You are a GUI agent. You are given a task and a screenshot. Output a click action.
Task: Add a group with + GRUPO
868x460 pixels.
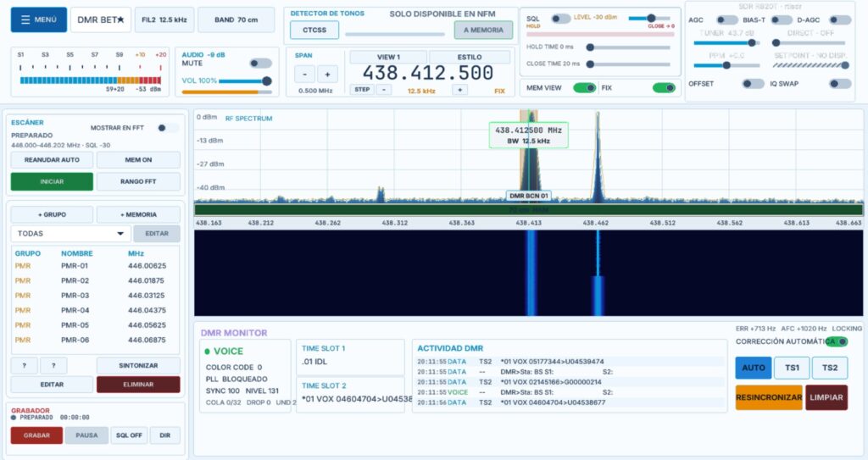pyautogui.click(x=52, y=215)
